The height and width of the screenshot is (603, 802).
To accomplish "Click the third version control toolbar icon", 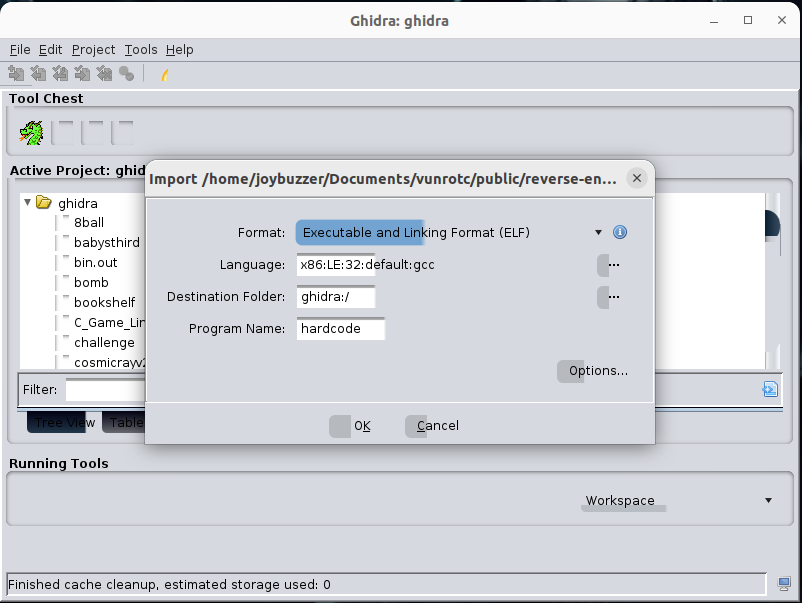I will point(60,74).
